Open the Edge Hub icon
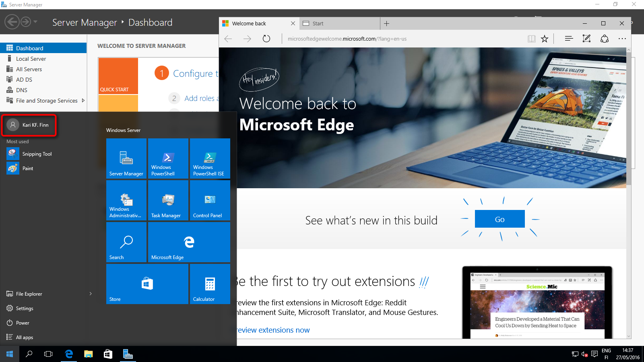Image resolution: width=644 pixels, height=362 pixels. click(569, 39)
